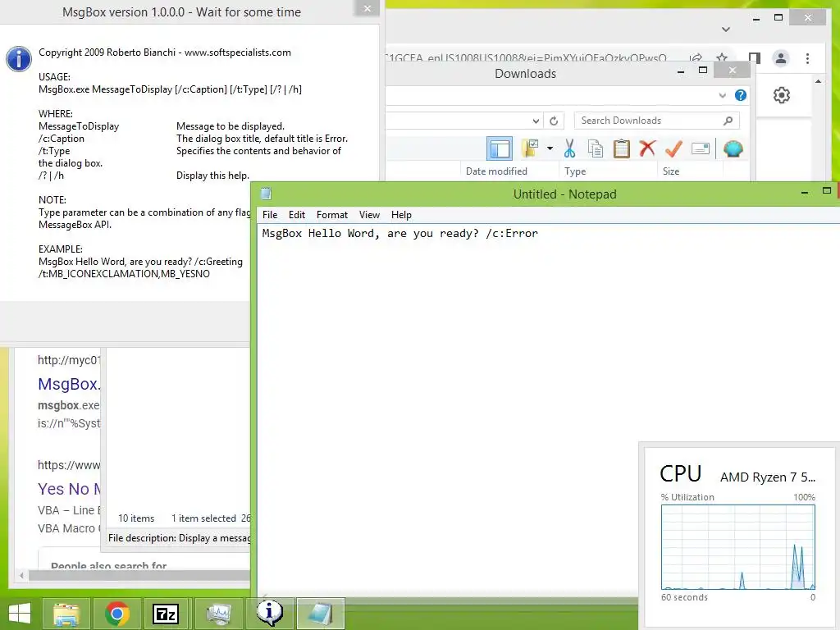Open the Help menu in Notepad
This screenshot has height=630, width=840.
(401, 215)
